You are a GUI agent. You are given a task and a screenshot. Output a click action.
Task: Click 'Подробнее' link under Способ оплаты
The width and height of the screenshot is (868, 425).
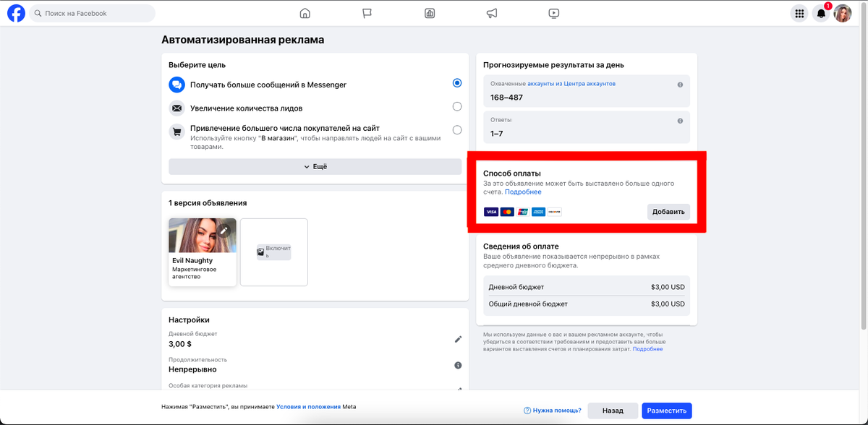pos(522,192)
